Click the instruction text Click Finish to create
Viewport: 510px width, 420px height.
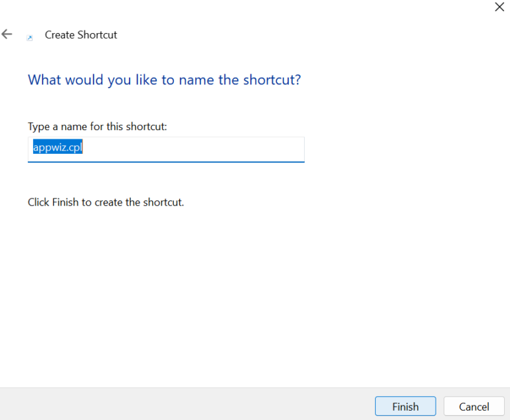(106, 202)
